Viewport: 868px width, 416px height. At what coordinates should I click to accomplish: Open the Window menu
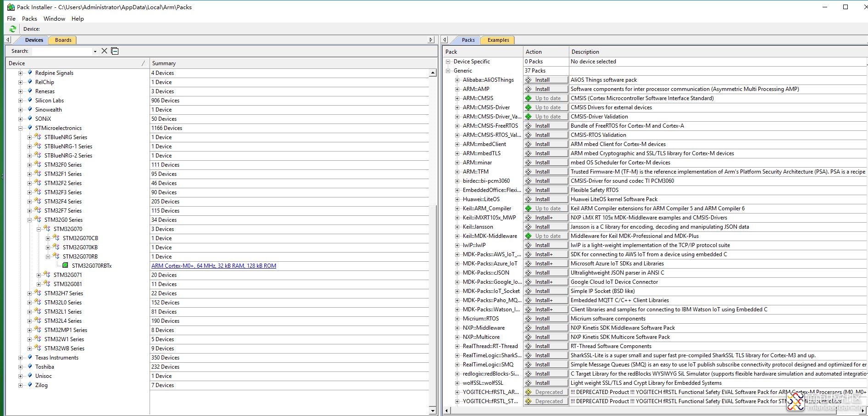click(x=54, y=18)
